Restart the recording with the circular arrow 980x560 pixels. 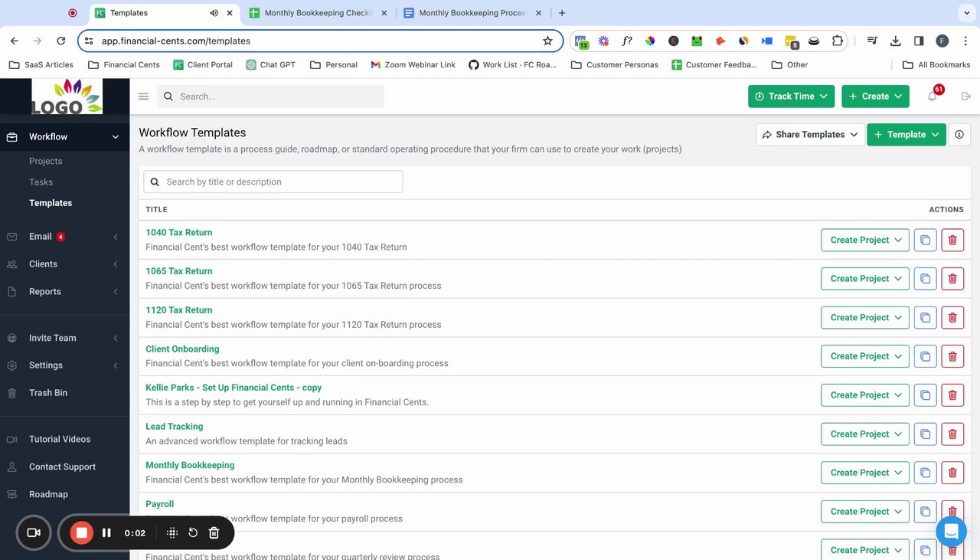click(x=193, y=532)
